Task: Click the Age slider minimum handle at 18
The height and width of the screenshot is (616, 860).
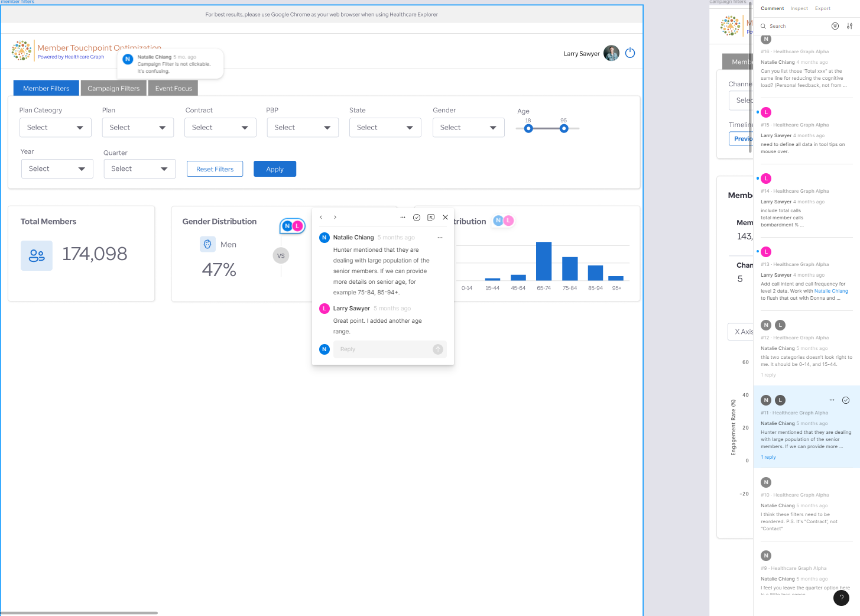Action: click(x=528, y=128)
